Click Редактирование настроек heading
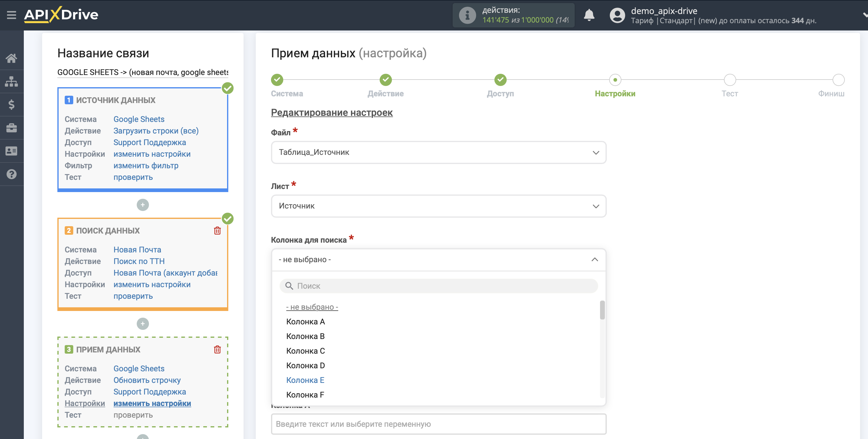Viewport: 868px width, 439px height. coord(331,112)
